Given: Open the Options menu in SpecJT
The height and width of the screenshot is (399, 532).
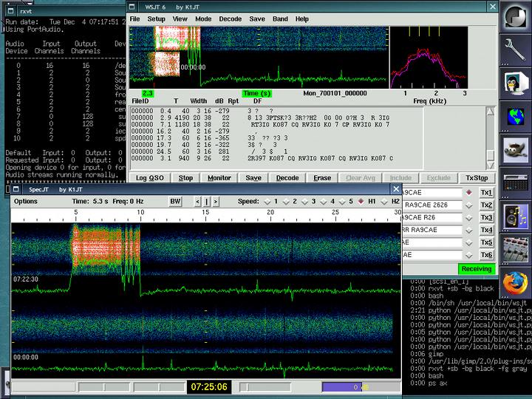Looking at the screenshot, I should (x=26, y=202).
